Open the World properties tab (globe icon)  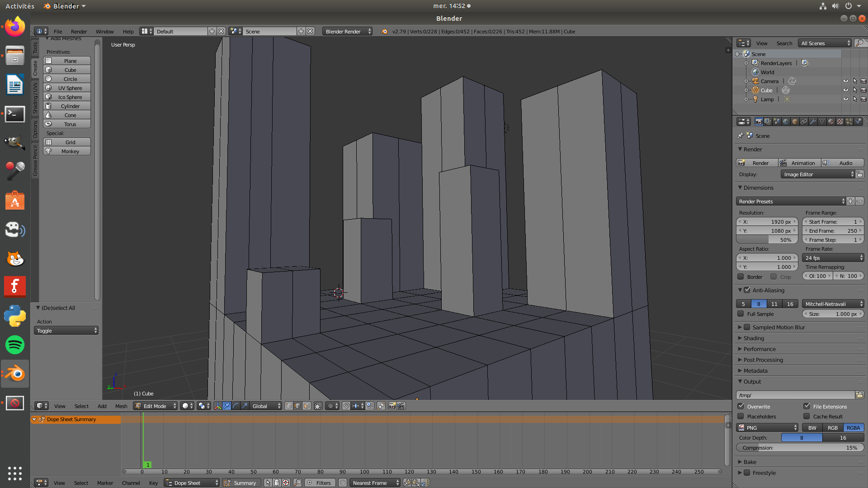(x=786, y=122)
